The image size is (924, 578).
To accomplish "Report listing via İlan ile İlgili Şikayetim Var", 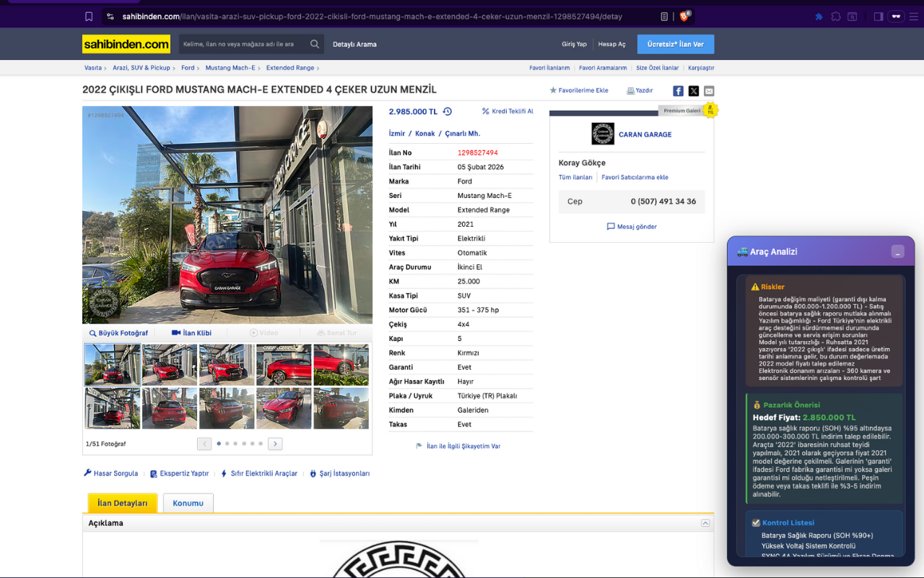I will click(458, 446).
